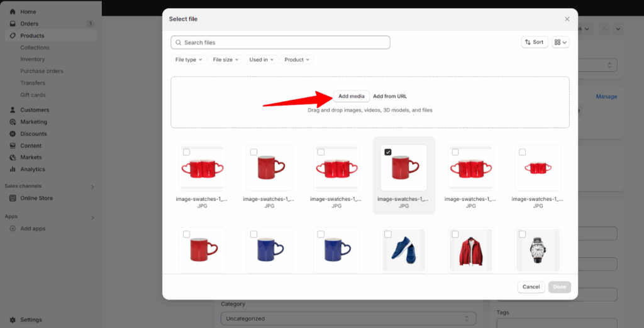Go to Collections in Products menu
644x328 pixels.
tap(35, 48)
